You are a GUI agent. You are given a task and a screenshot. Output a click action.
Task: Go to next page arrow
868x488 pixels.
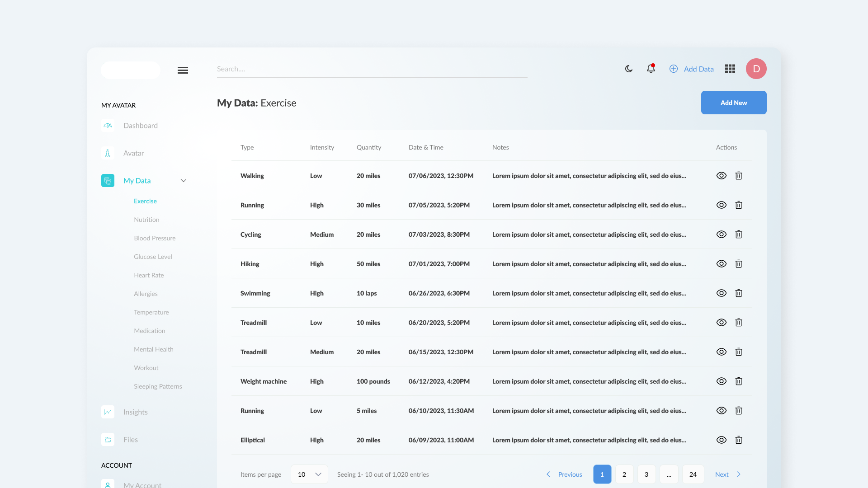click(x=739, y=474)
